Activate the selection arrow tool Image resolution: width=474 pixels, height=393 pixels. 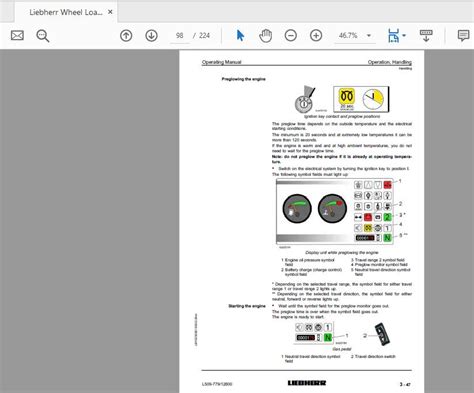pos(240,35)
